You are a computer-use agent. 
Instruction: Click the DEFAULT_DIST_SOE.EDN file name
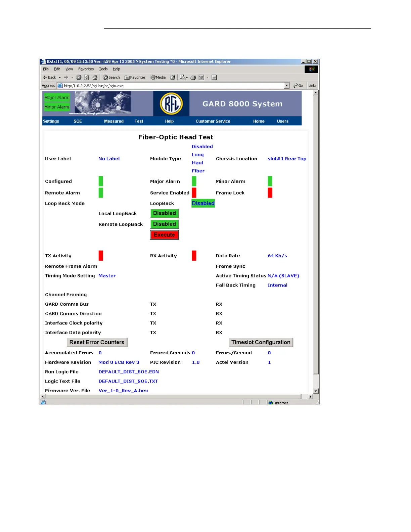[x=129, y=372]
